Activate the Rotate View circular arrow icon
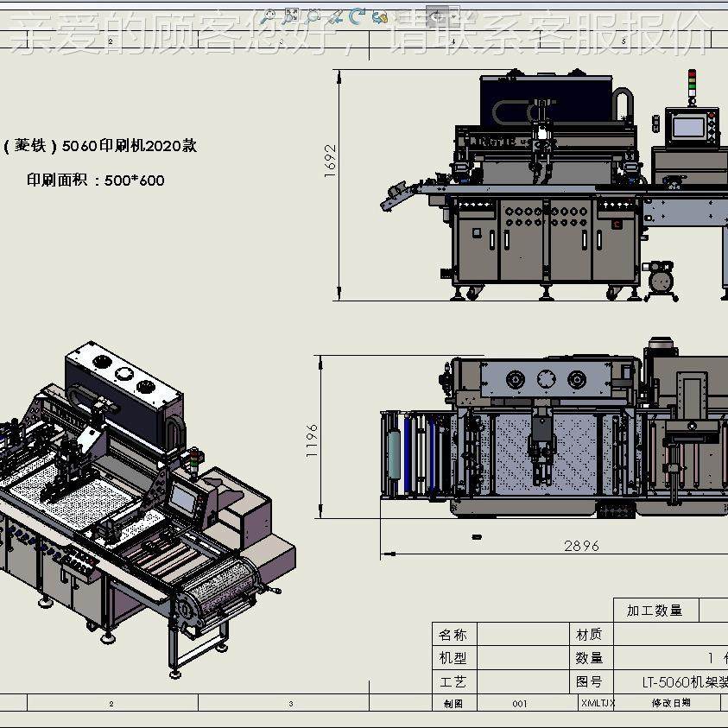Image resolution: width=728 pixels, height=728 pixels. point(357,16)
